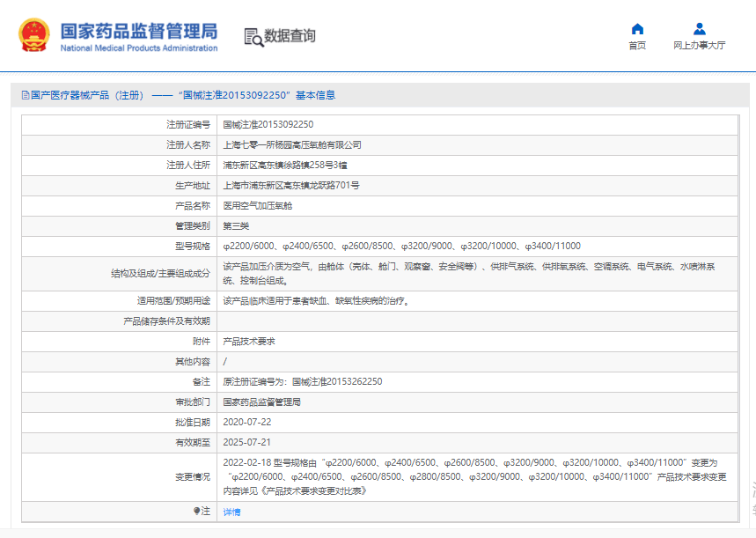Click the 注册人名称 row label
Screen dimensions: 756x538
[188, 144]
